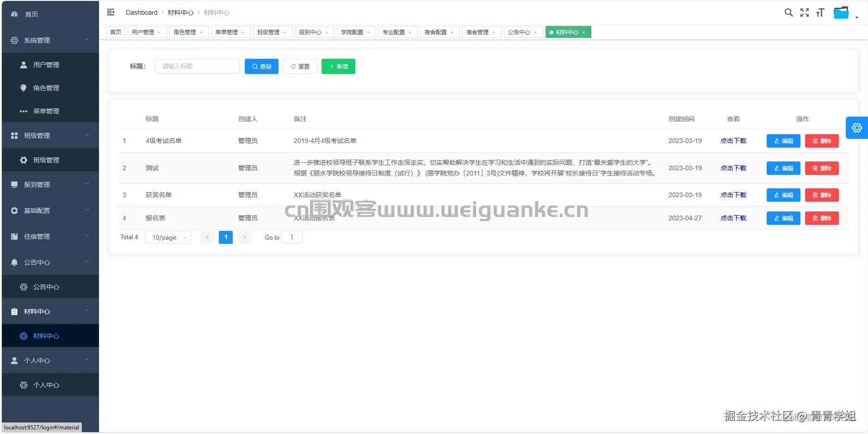Screen dimensions: 868x434
Task: Edit the 报名表 row
Action: coord(783,218)
